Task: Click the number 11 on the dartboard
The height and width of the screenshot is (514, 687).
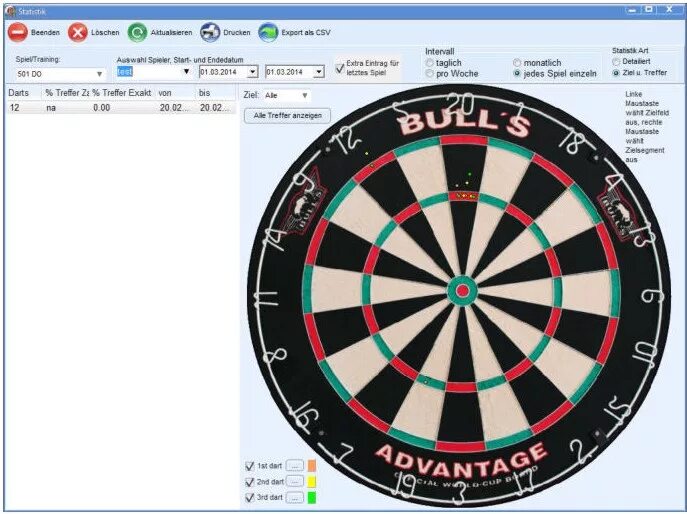Action: pyautogui.click(x=267, y=299)
